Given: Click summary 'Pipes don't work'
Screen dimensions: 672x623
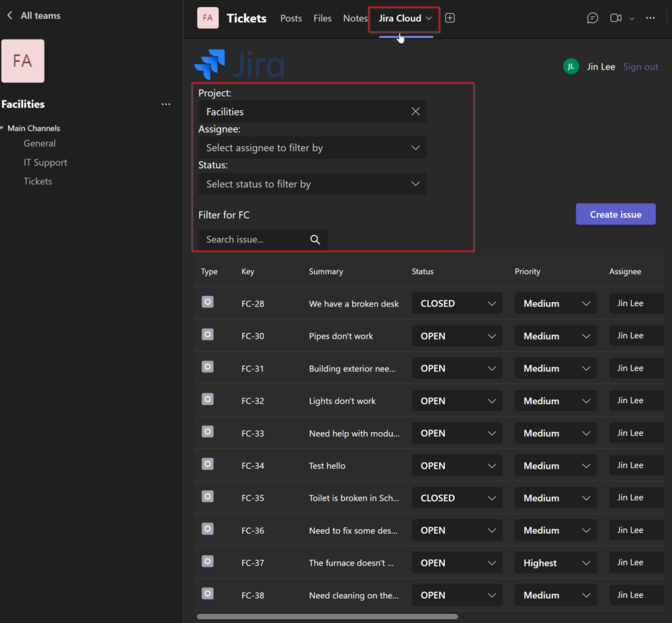Looking at the screenshot, I should pos(341,336).
